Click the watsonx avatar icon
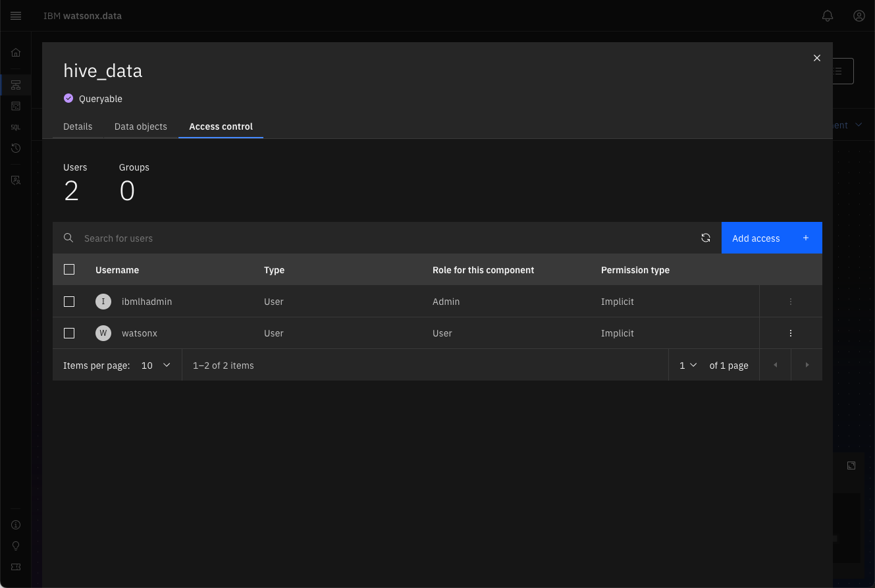 click(x=103, y=333)
